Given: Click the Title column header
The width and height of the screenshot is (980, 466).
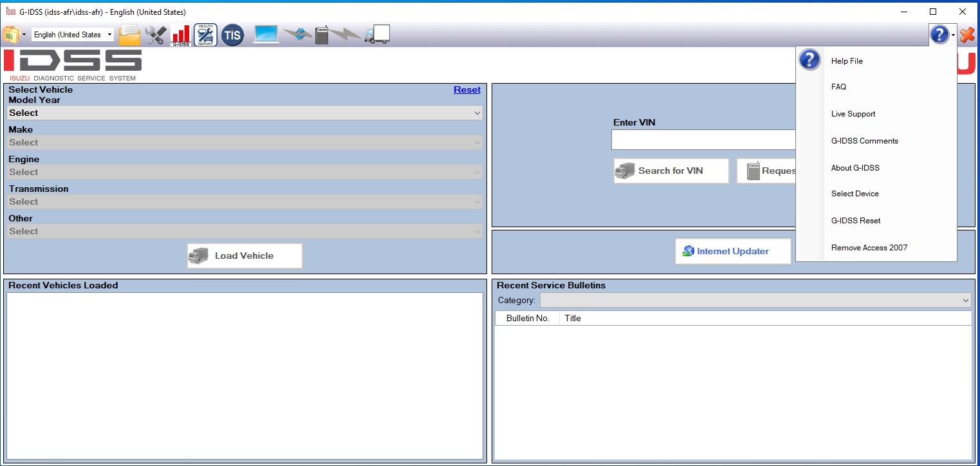Looking at the screenshot, I should click(x=765, y=318).
